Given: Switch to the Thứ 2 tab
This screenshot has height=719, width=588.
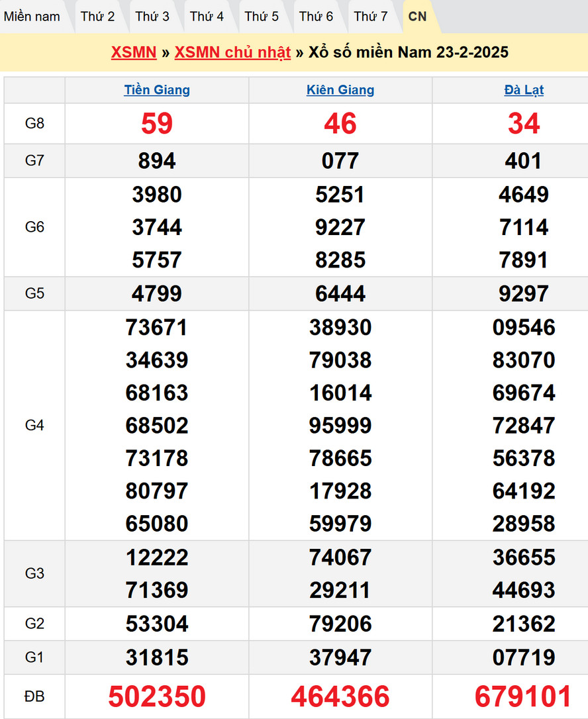Looking at the screenshot, I should [98, 17].
